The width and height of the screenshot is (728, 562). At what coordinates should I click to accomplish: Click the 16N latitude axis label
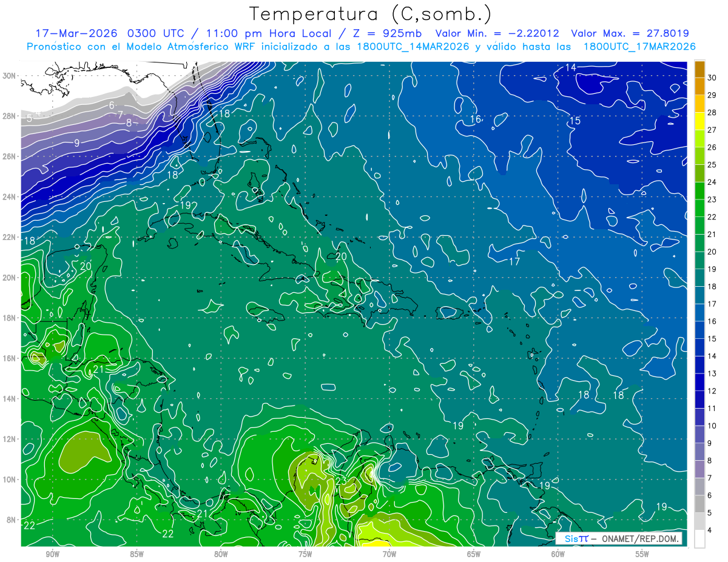[10, 358]
